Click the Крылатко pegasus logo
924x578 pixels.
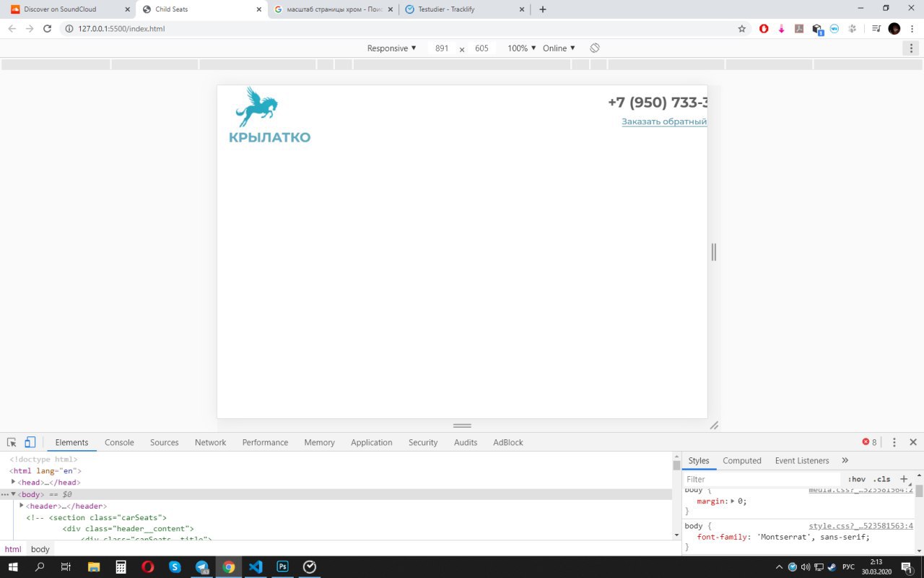[269, 116]
